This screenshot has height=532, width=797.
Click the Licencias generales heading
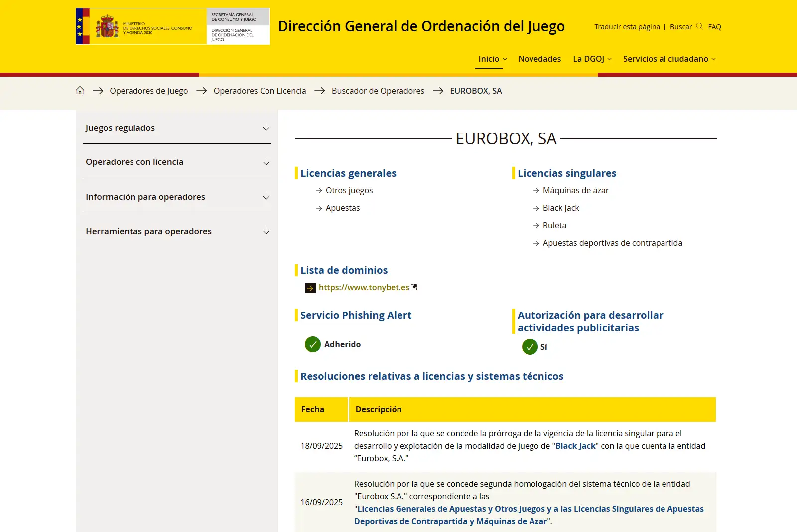tap(348, 173)
